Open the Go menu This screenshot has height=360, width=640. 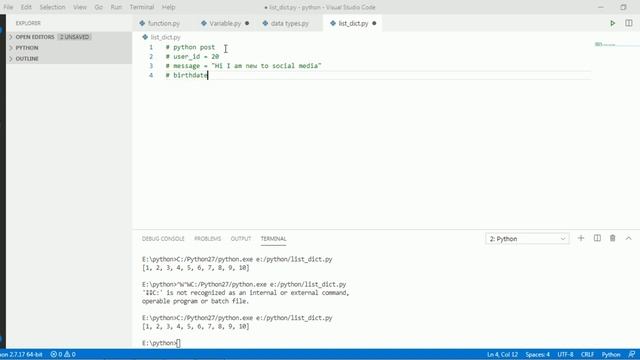[x=98, y=7]
